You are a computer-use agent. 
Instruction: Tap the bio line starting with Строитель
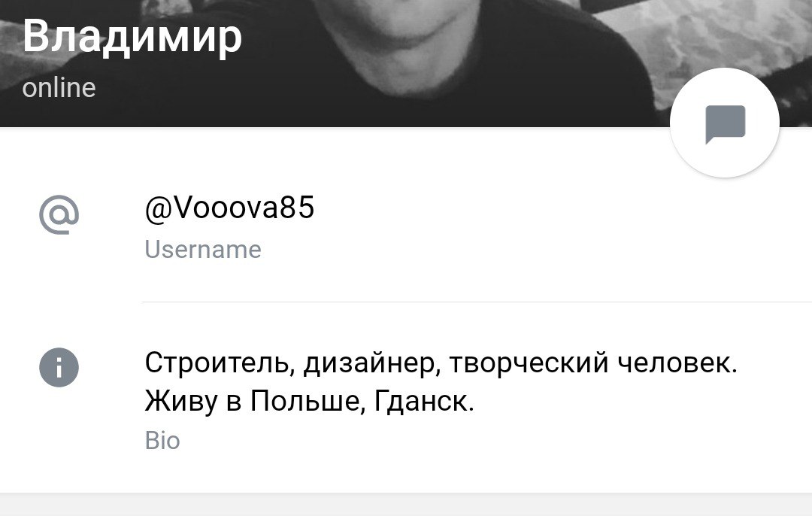pos(441,363)
